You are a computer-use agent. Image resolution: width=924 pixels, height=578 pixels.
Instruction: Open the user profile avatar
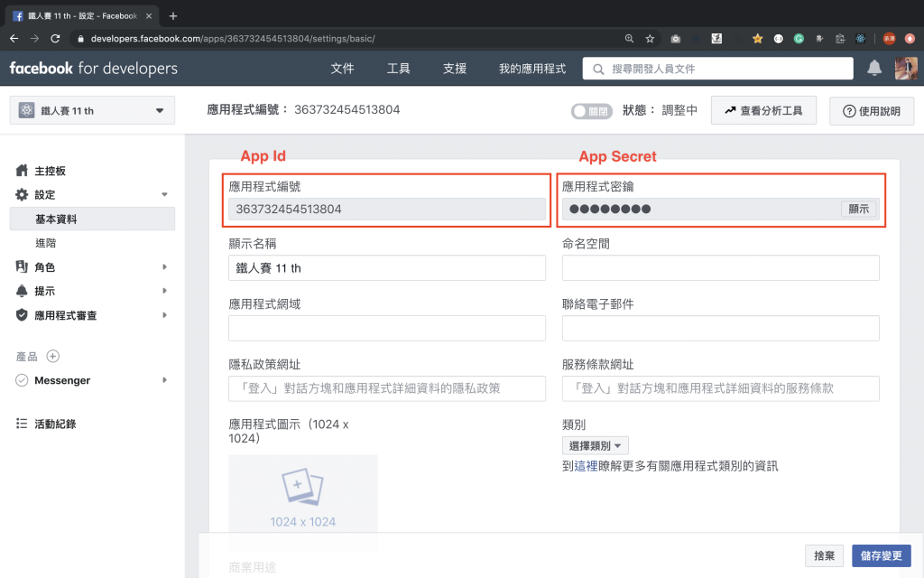tap(906, 68)
